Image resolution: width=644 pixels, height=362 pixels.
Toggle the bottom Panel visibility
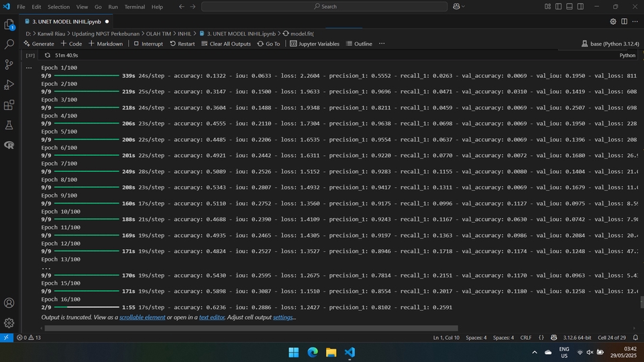(x=570, y=7)
